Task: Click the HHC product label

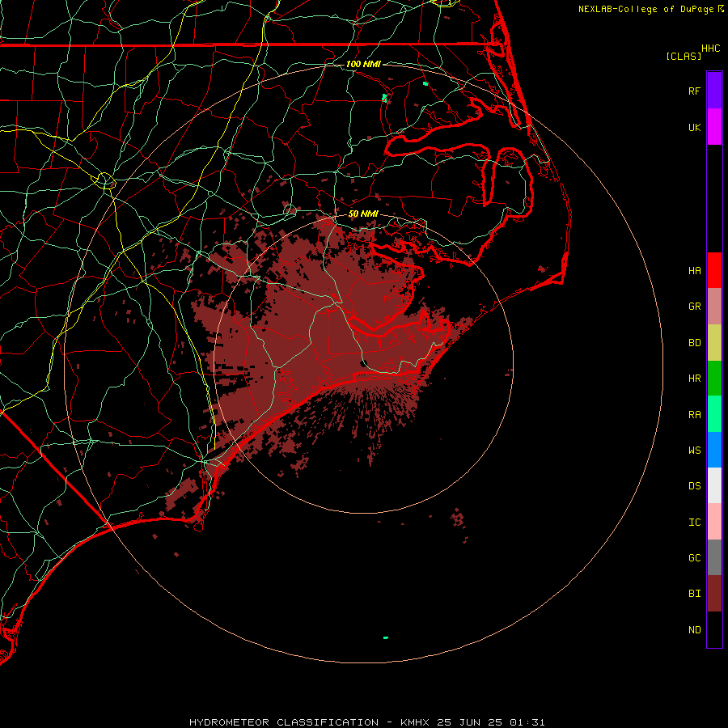Action: [710, 49]
